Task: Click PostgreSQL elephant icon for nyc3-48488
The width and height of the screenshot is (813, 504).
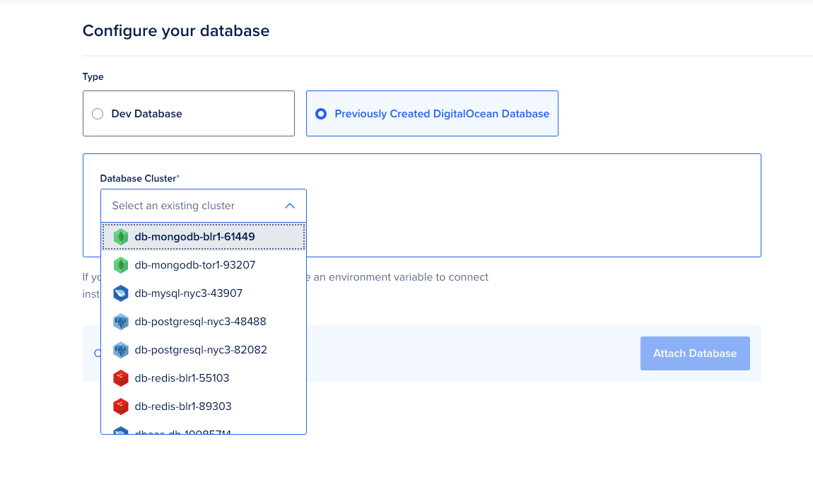Action: tap(121, 322)
